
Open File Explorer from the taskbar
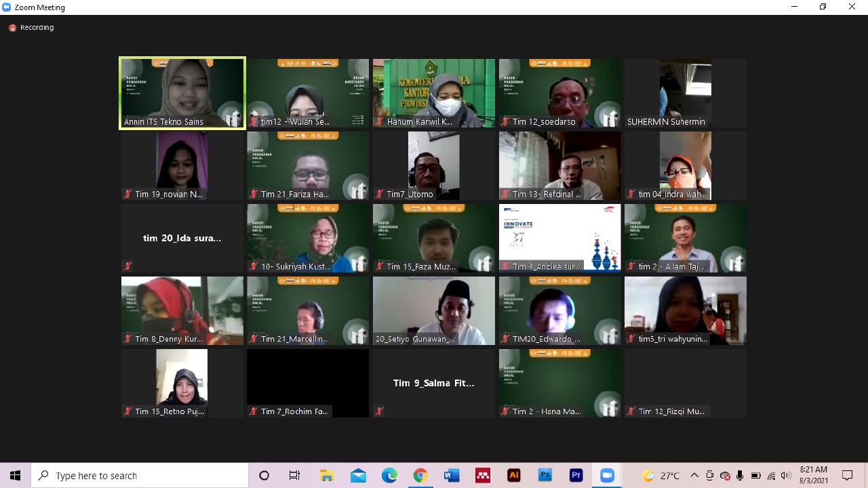point(327,475)
